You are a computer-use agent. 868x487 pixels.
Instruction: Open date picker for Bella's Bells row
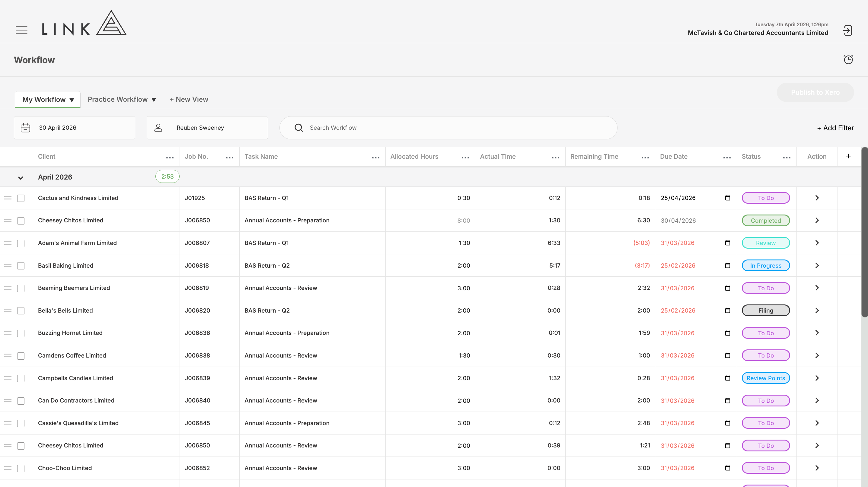(727, 310)
